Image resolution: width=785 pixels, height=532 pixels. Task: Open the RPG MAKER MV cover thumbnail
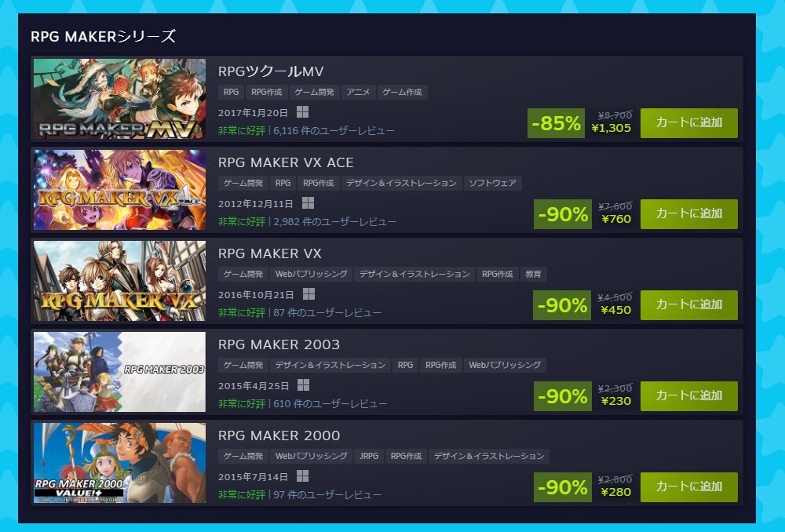pyautogui.click(x=119, y=99)
